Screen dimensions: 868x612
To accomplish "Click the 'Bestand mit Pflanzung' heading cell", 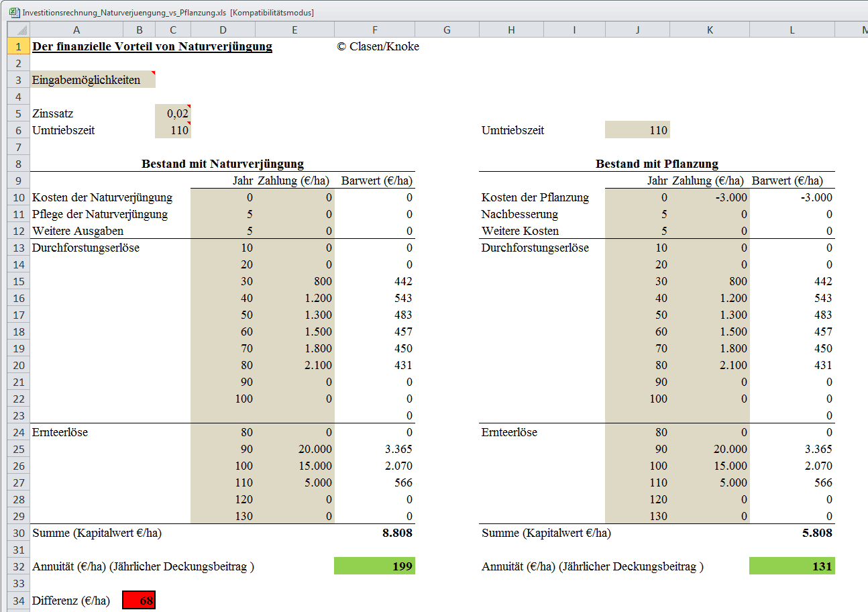I will pos(657,164).
